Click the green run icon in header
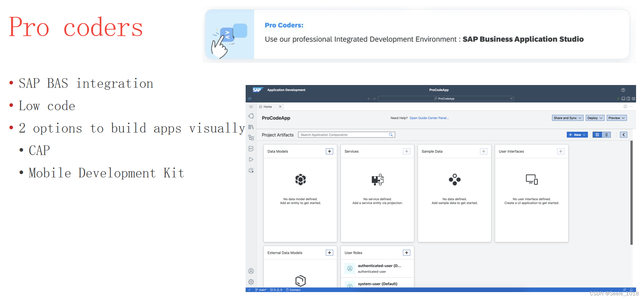The height and width of the screenshot is (299, 644). (618, 99)
